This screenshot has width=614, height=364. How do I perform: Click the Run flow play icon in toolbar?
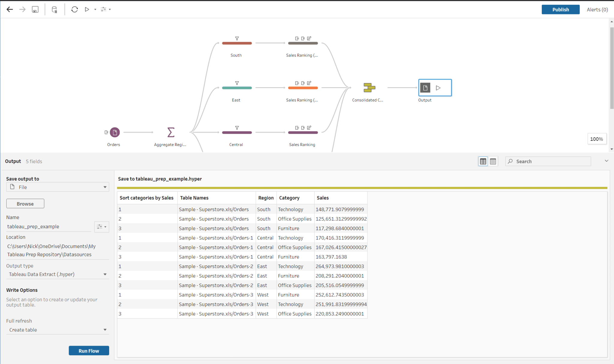pos(87,9)
